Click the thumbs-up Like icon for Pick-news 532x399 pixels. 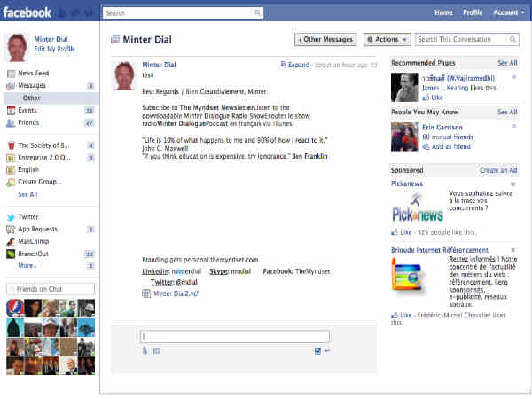tap(395, 232)
